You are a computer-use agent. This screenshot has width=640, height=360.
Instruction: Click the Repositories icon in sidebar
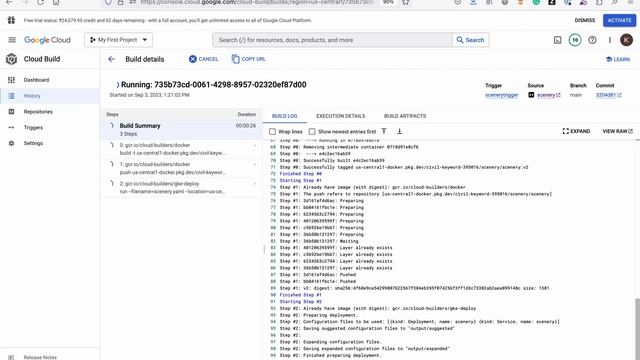pyautogui.click(x=11, y=112)
